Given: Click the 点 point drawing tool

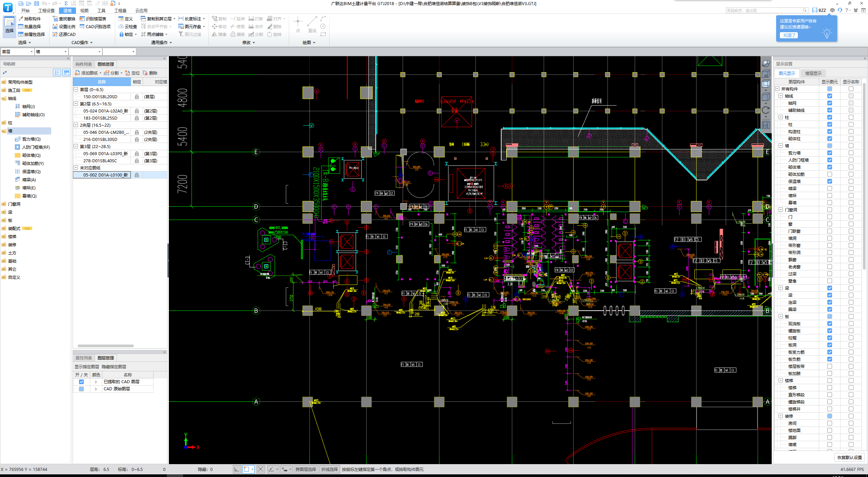Looking at the screenshot, I should (x=298, y=25).
